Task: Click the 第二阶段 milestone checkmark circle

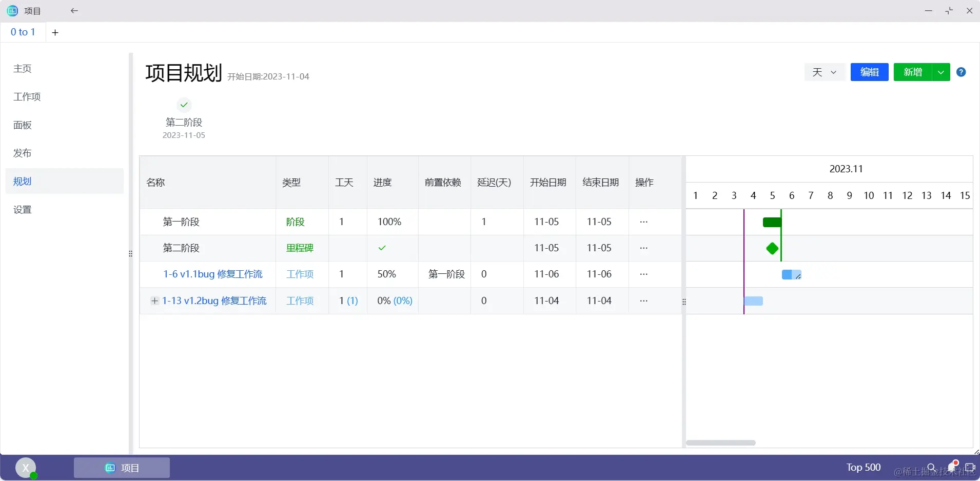Action: [184, 105]
